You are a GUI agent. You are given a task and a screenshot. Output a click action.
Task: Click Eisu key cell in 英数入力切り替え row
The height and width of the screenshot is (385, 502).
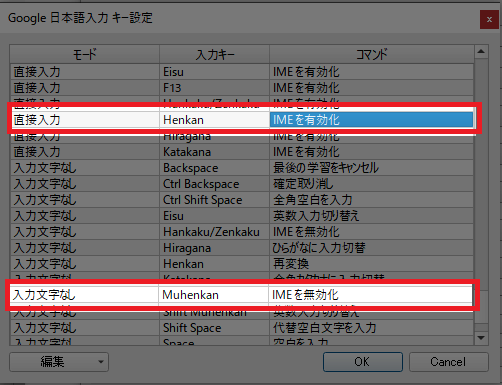(x=214, y=216)
